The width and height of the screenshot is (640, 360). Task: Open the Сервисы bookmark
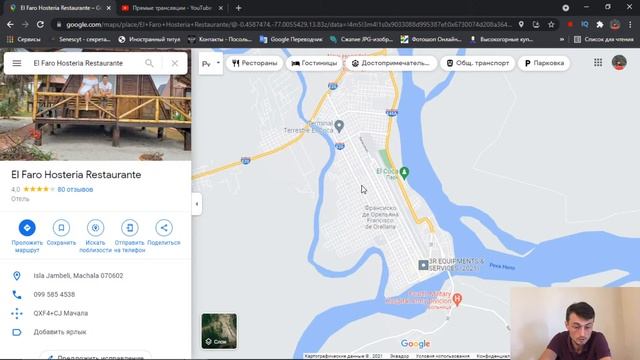(x=24, y=39)
